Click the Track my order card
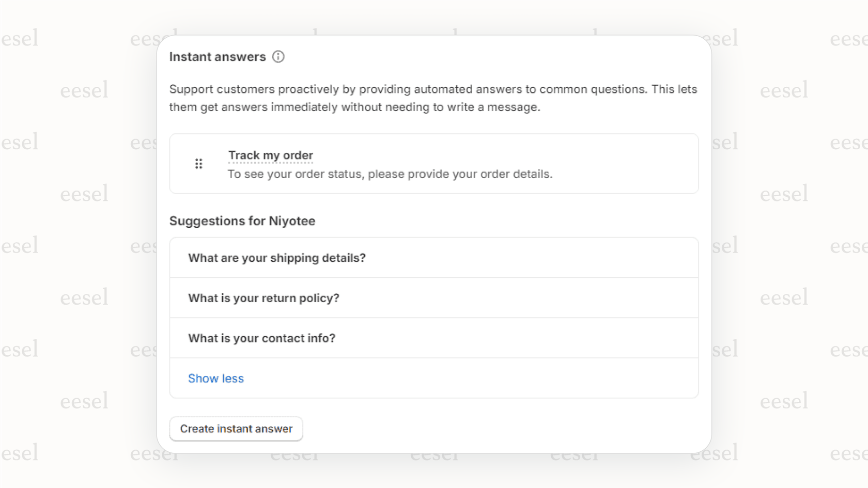 tap(434, 164)
